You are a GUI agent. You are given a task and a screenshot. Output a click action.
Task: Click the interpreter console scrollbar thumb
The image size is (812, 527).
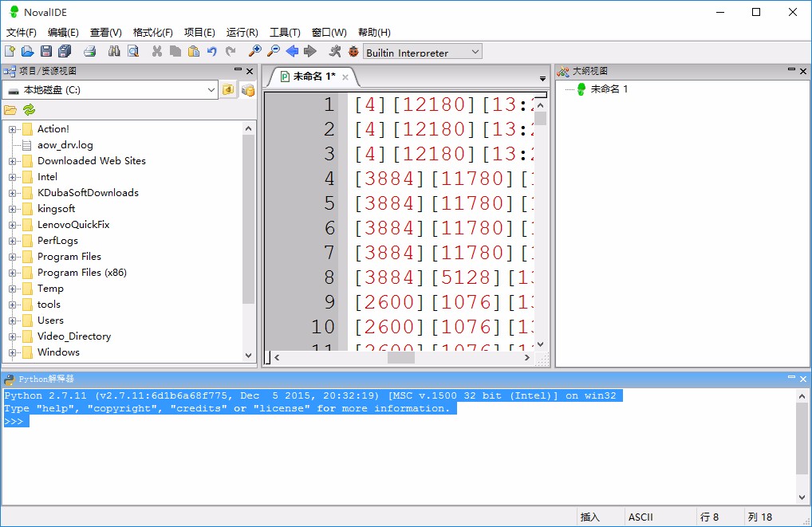[x=802, y=439]
